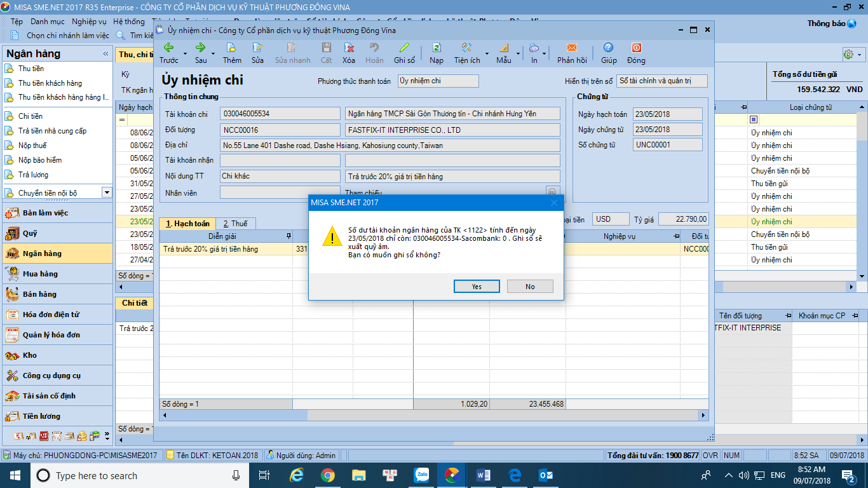This screenshot has width=868, height=488.
Task: Go to previous voucher with Trước arrow
Action: pos(169,48)
